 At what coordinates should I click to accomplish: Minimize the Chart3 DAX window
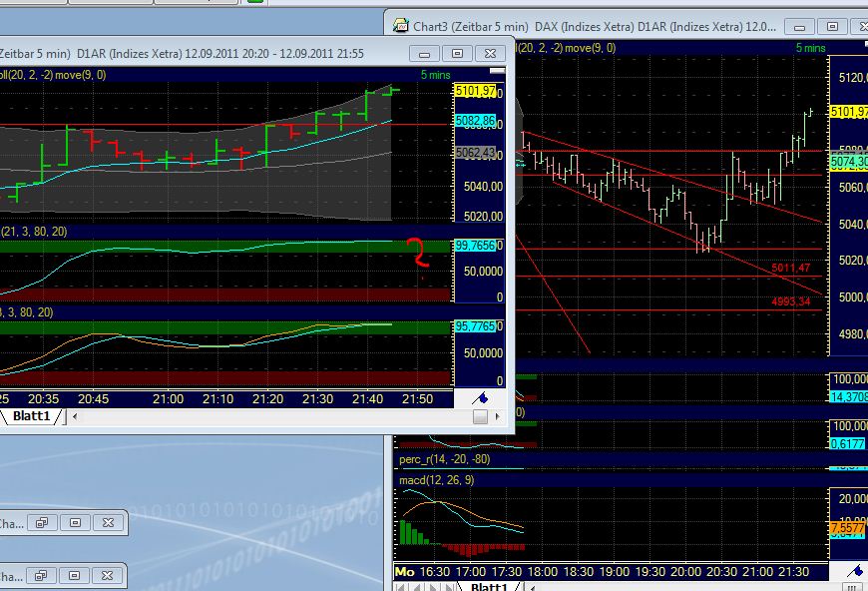799,27
